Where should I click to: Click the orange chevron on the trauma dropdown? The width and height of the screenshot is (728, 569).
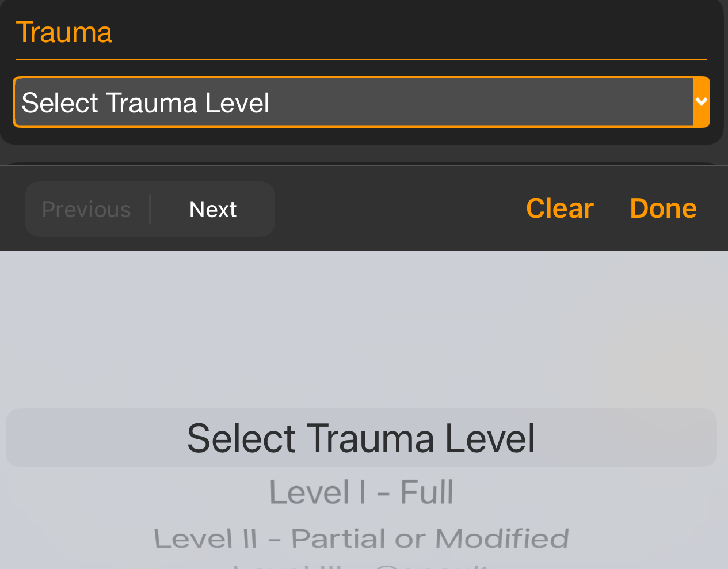(x=702, y=102)
